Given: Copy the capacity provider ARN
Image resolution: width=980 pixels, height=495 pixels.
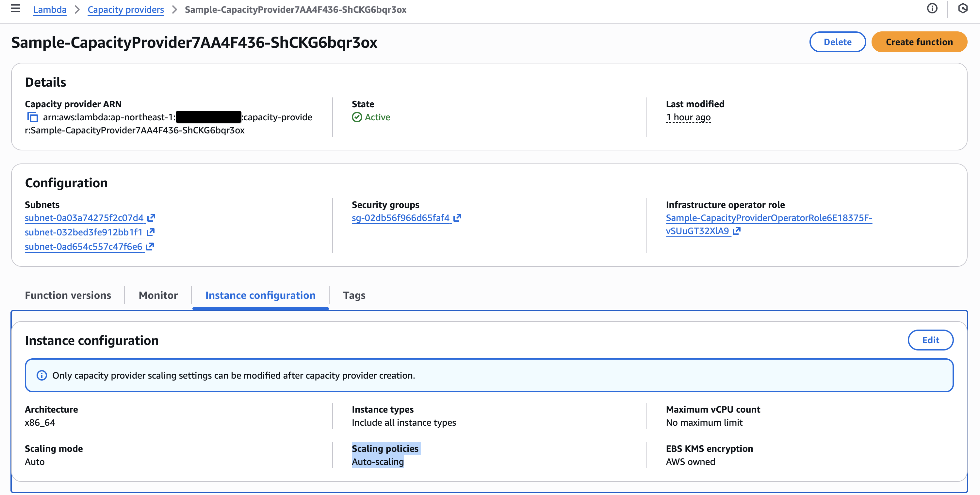Looking at the screenshot, I should click(x=32, y=117).
